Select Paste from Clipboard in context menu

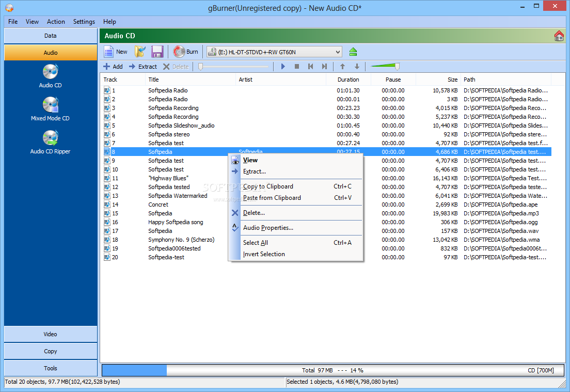(x=296, y=198)
